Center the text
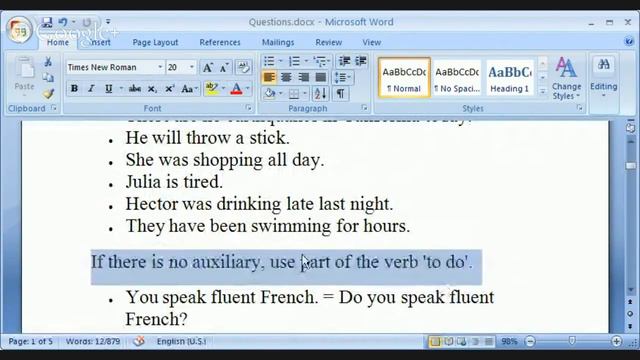The image size is (640, 360). (x=286, y=77)
